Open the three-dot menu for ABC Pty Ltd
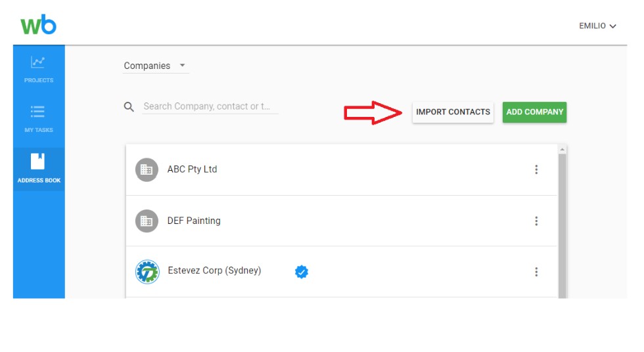Screen dimensions: 644x352 (x=536, y=169)
